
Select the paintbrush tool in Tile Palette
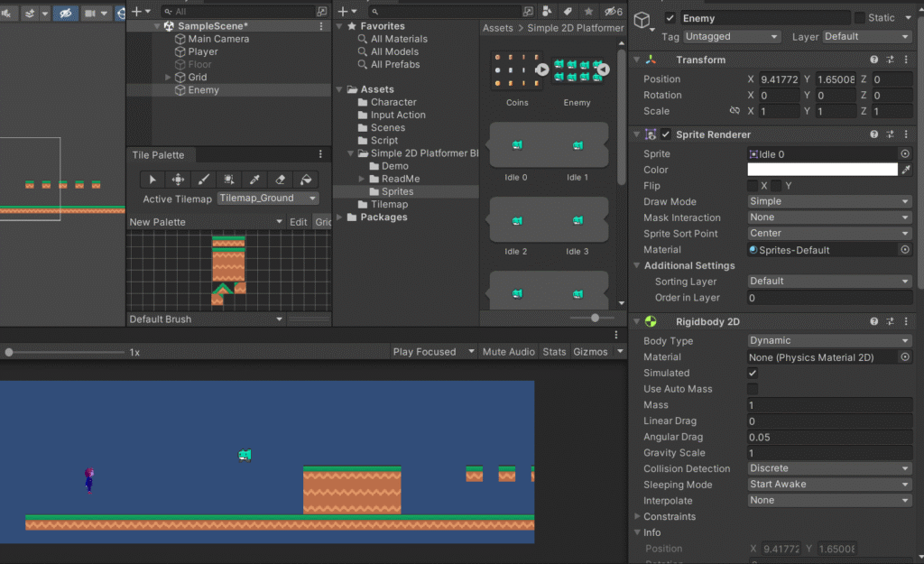click(x=204, y=180)
